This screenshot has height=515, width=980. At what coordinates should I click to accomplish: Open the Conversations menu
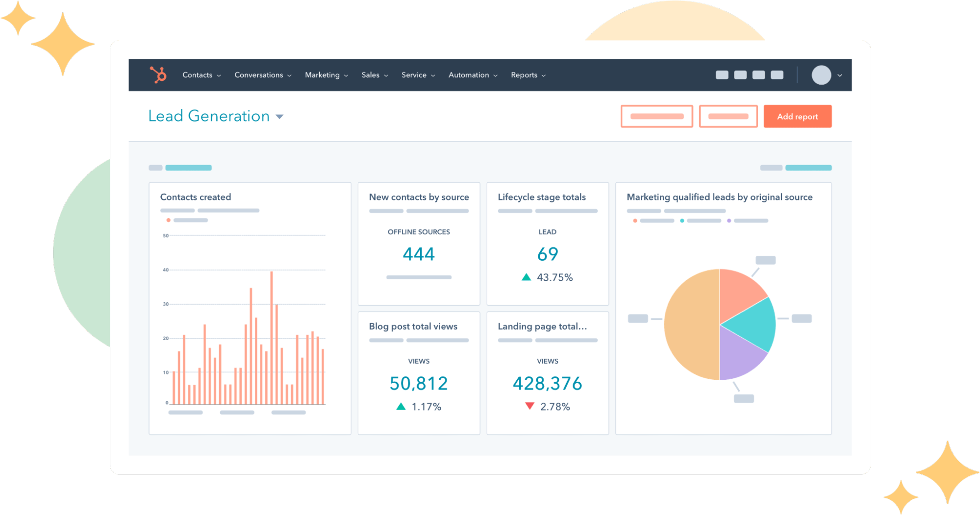pyautogui.click(x=258, y=75)
